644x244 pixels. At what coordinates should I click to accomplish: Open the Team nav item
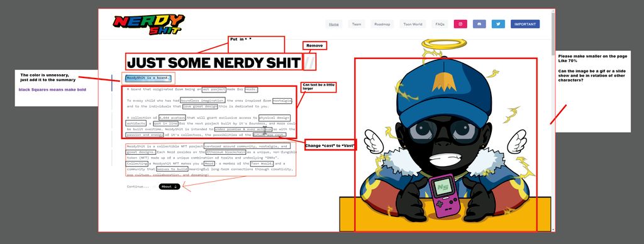[x=357, y=25]
